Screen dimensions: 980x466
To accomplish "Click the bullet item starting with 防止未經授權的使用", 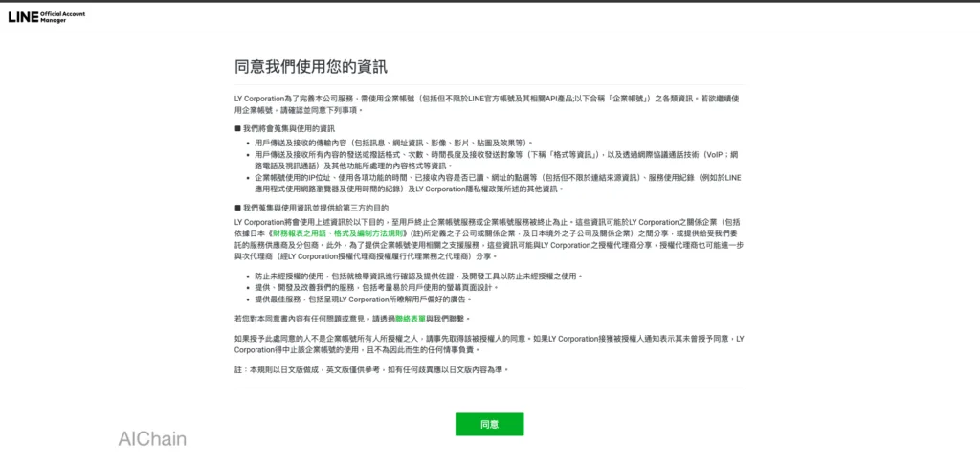I will click(418, 276).
